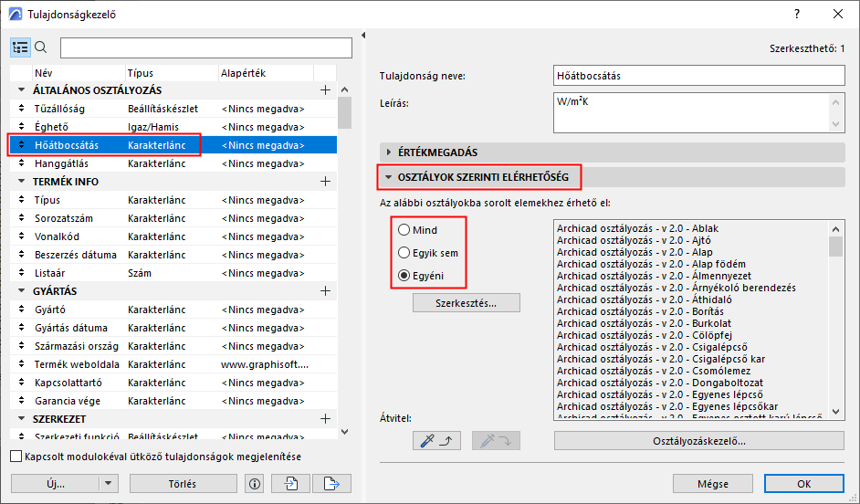860x504 pixels.
Task: Click drag handle of Sorozatszám row
Action: [21, 217]
